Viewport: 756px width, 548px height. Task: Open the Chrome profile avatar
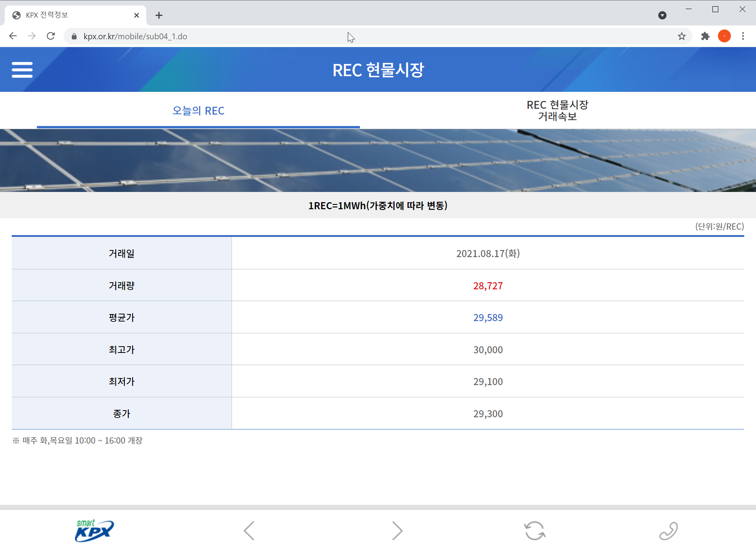pyautogui.click(x=724, y=37)
